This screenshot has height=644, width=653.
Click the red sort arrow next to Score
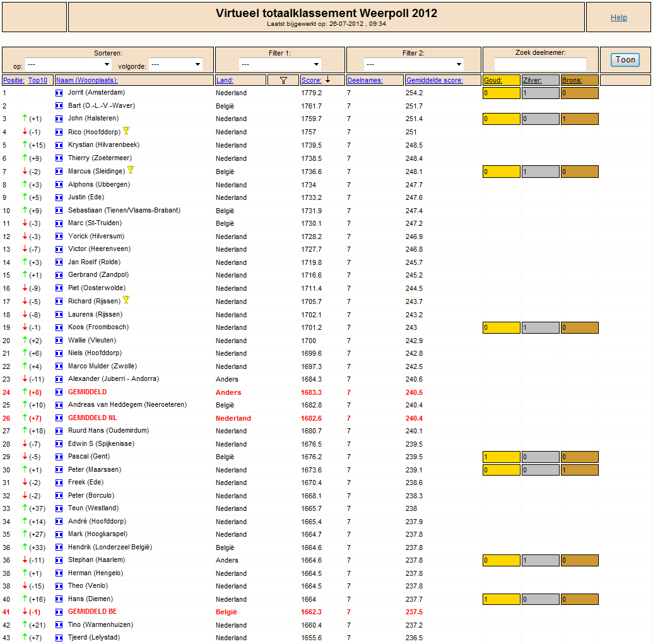click(327, 80)
